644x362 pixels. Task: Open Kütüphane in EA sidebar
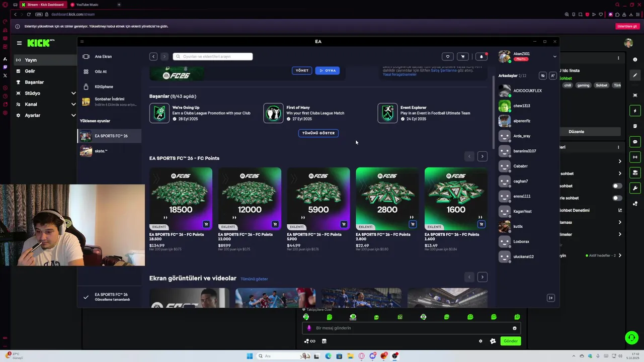[109, 86]
